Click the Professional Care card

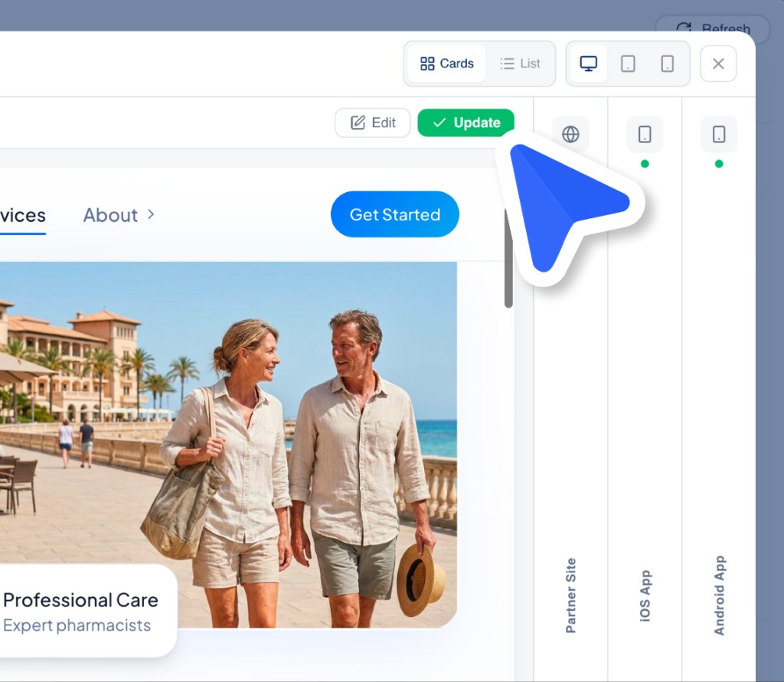(80, 610)
